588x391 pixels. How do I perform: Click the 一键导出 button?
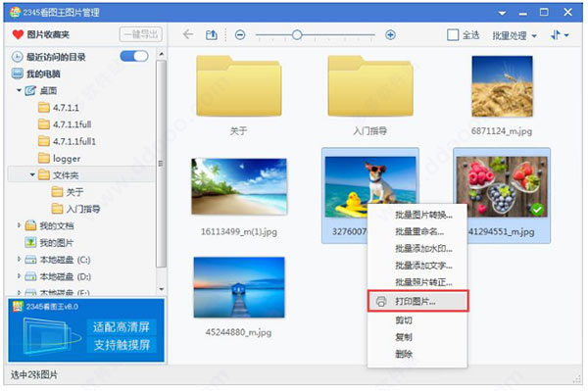point(140,34)
